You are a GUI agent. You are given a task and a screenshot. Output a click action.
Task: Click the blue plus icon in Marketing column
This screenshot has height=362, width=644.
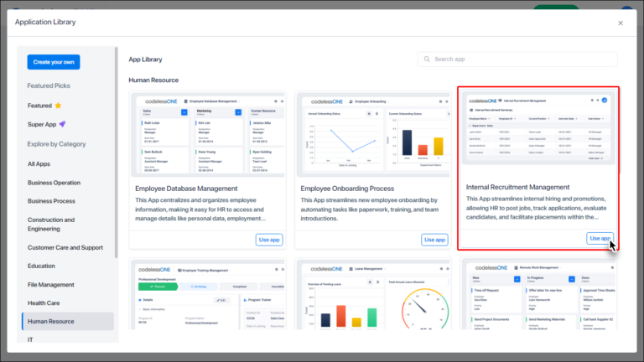click(238, 112)
